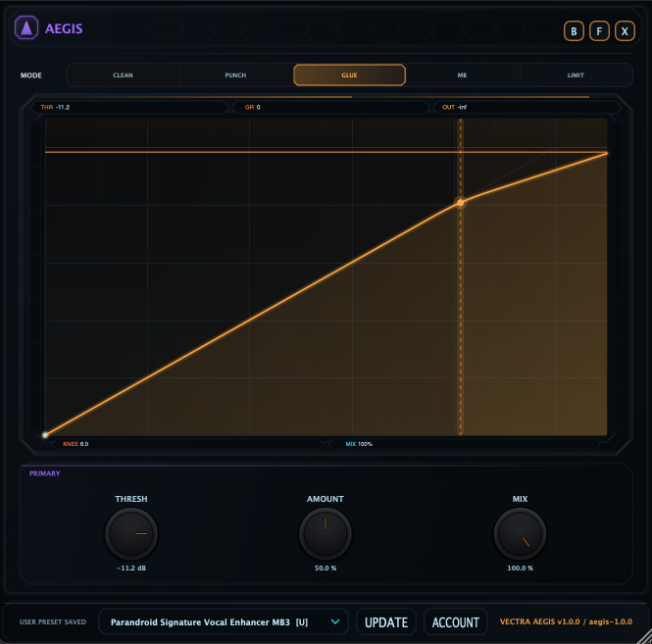
Task: Click the VECTRA AEGIS v1.0.0 version text
Action: tap(566, 621)
